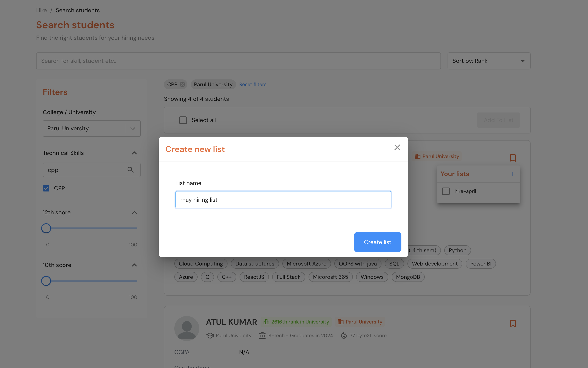
Task: Click the university rank icon for Atul Kumar
Action: (266, 322)
